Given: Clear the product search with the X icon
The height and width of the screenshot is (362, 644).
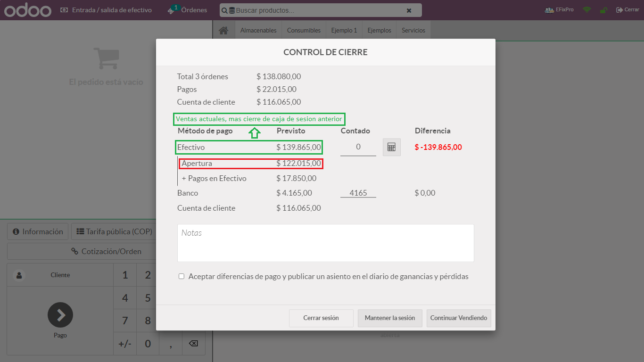Looking at the screenshot, I should coord(409,10).
